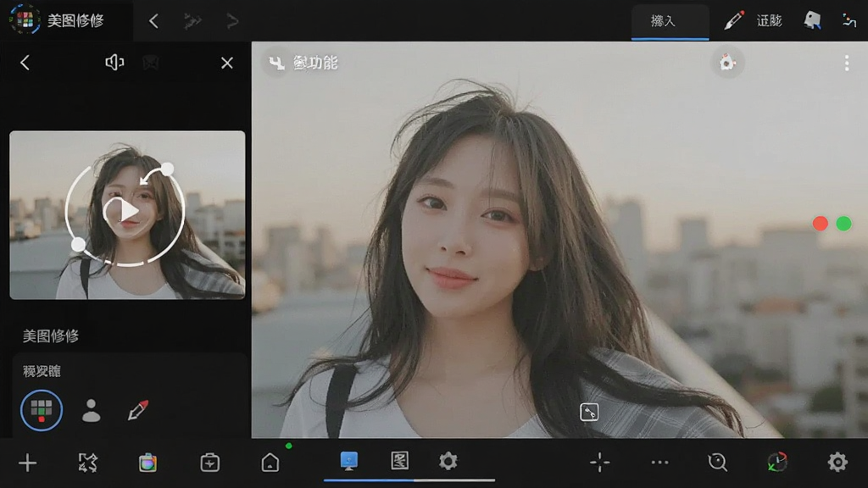Switch to the monitor display tab
Screen dimensions: 868x488
(x=348, y=461)
